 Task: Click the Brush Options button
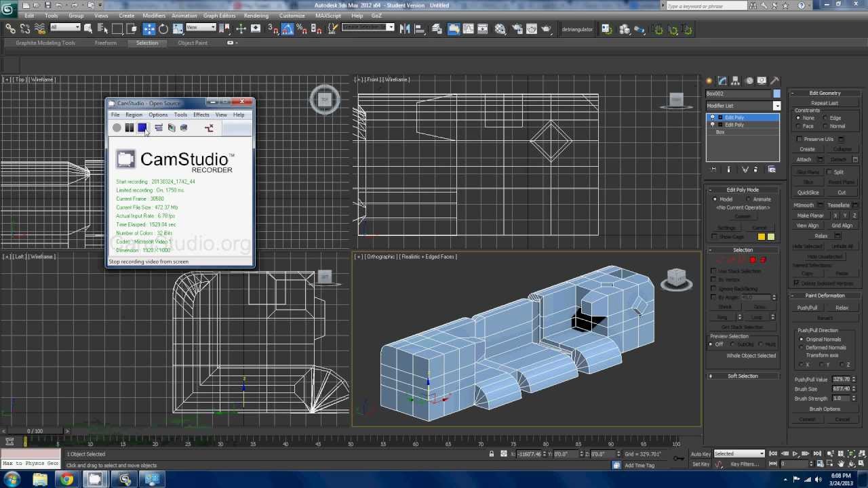point(825,409)
